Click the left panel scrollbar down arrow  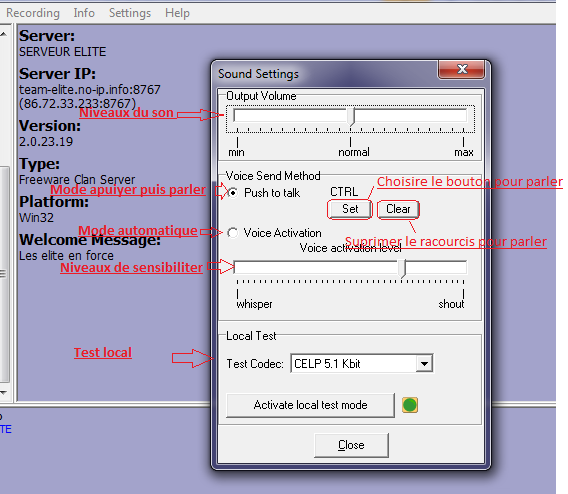pos(4,392)
